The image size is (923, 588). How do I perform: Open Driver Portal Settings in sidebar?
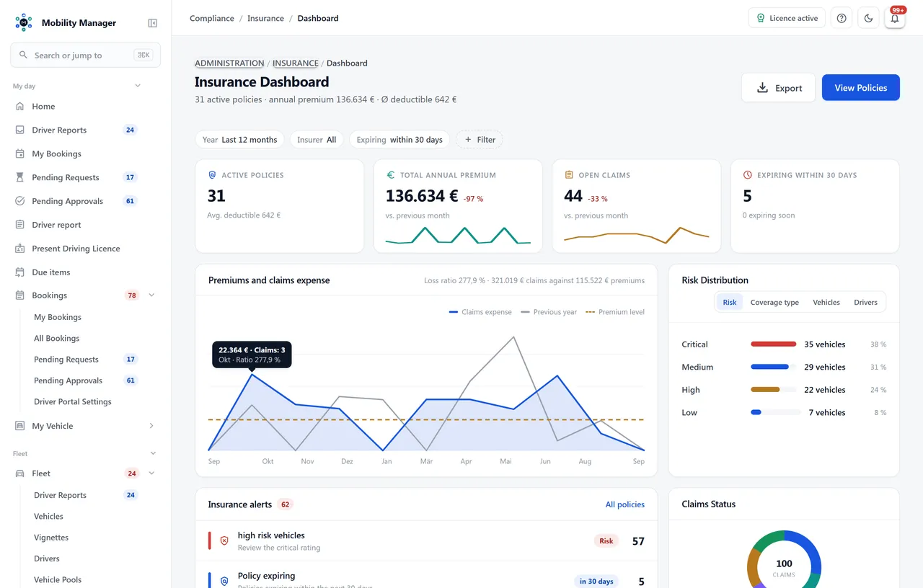click(x=73, y=402)
